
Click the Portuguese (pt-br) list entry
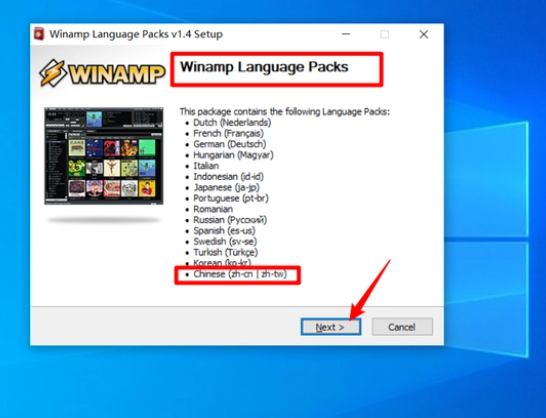tap(231, 198)
